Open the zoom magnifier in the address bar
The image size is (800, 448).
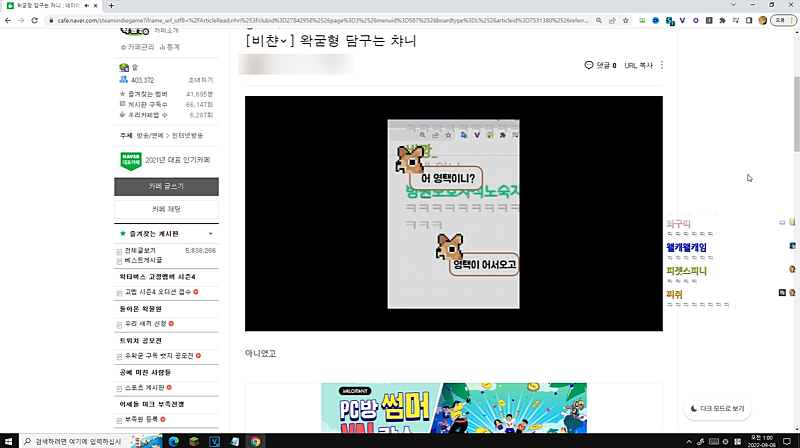(599, 20)
